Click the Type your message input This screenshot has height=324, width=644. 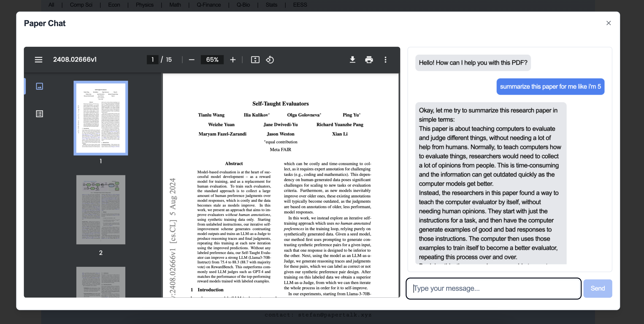pyautogui.click(x=493, y=288)
